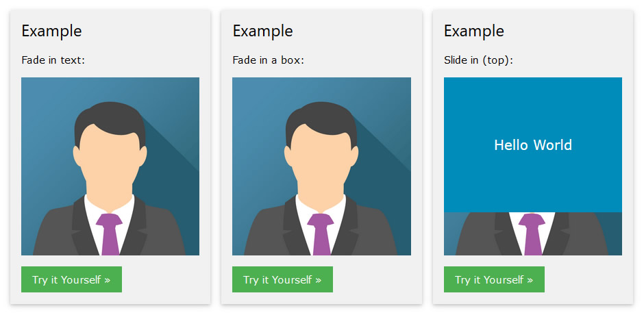Click the 'Fade in a box:' label
This screenshot has height=315, width=644.
tap(268, 60)
